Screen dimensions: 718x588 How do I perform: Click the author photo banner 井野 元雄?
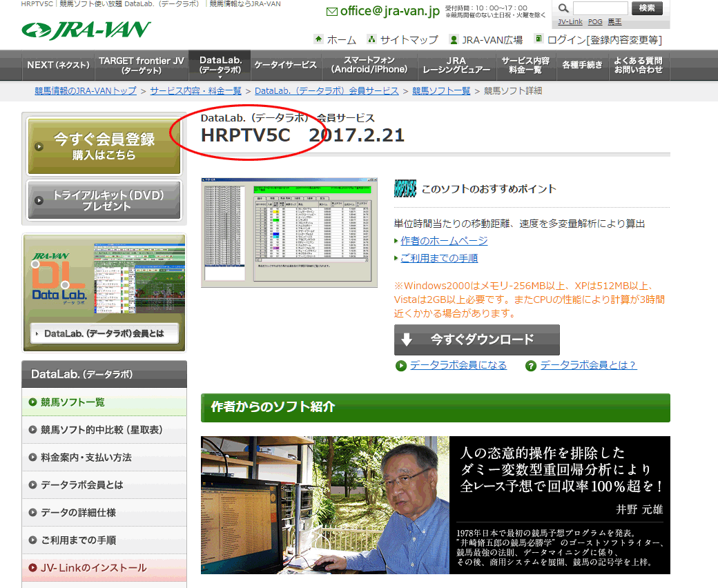coord(436,504)
